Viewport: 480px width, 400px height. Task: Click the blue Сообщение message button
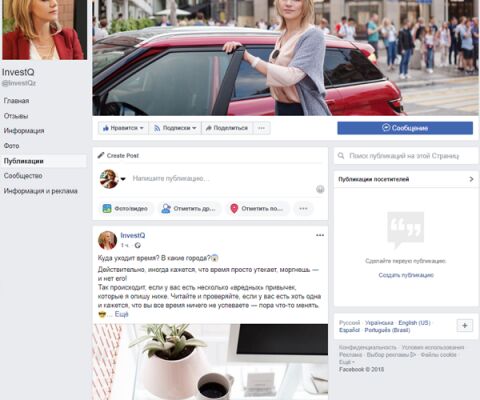(405, 128)
